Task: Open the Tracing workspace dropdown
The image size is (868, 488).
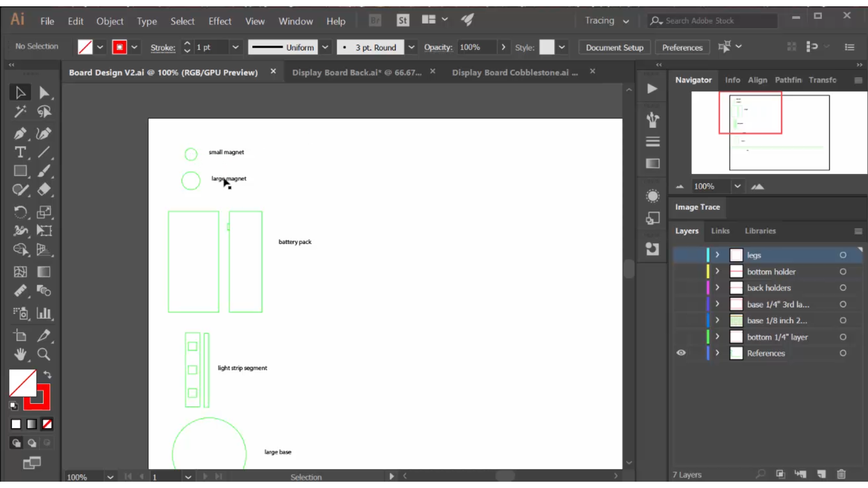Action: pyautogui.click(x=607, y=21)
